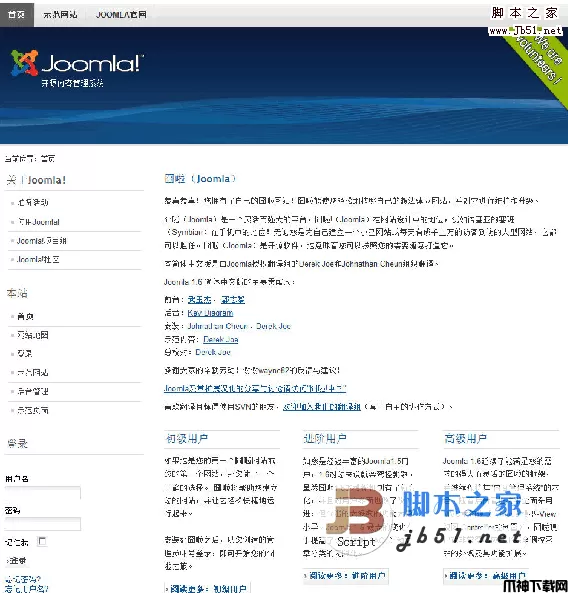Tick the 记住我 remember-me checkbox
Viewport: 568px width, 593px height.
(42, 542)
